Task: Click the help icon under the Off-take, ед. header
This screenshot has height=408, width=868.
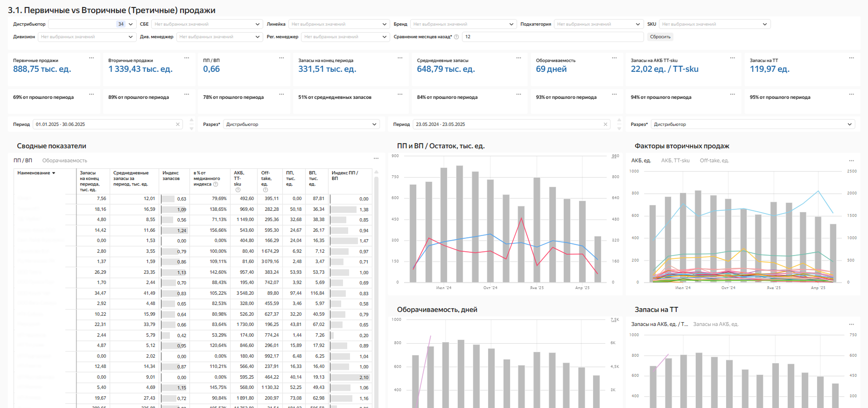Action: click(x=265, y=190)
